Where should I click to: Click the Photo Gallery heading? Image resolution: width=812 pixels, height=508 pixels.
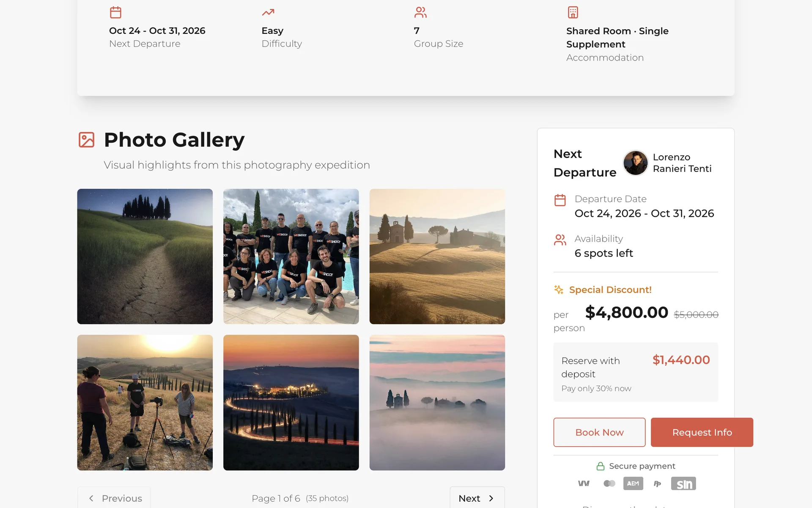coord(174,140)
